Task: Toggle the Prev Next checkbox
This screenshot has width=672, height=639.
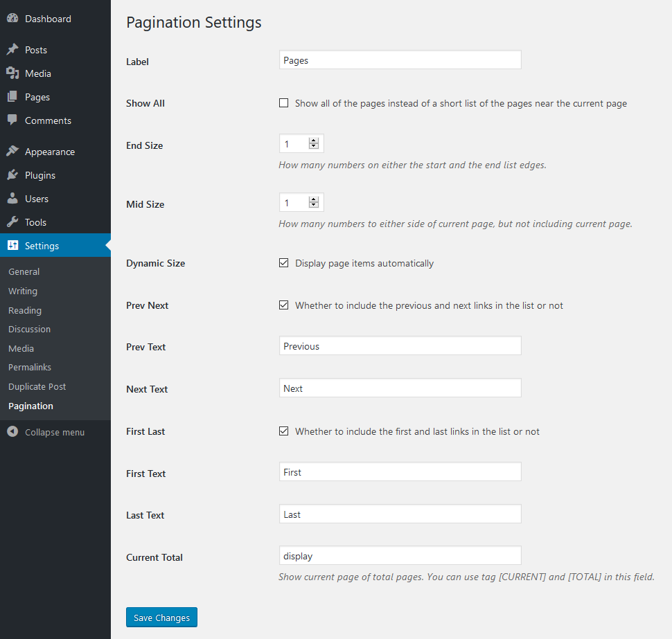Action: [284, 305]
